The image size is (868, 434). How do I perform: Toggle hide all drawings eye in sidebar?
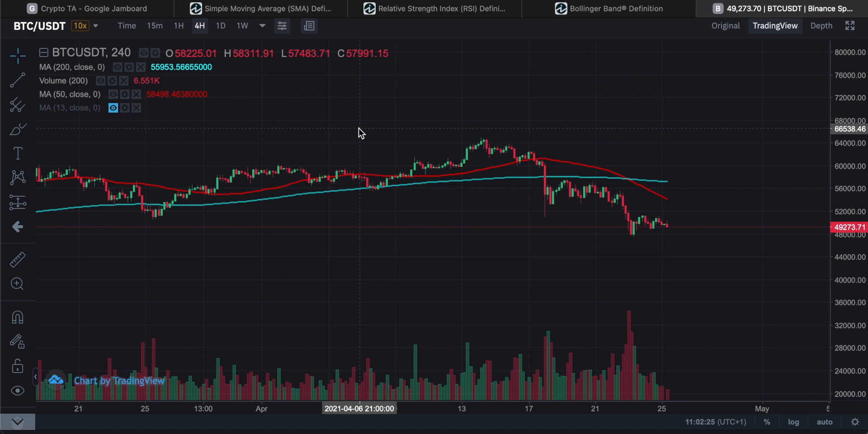point(18,391)
